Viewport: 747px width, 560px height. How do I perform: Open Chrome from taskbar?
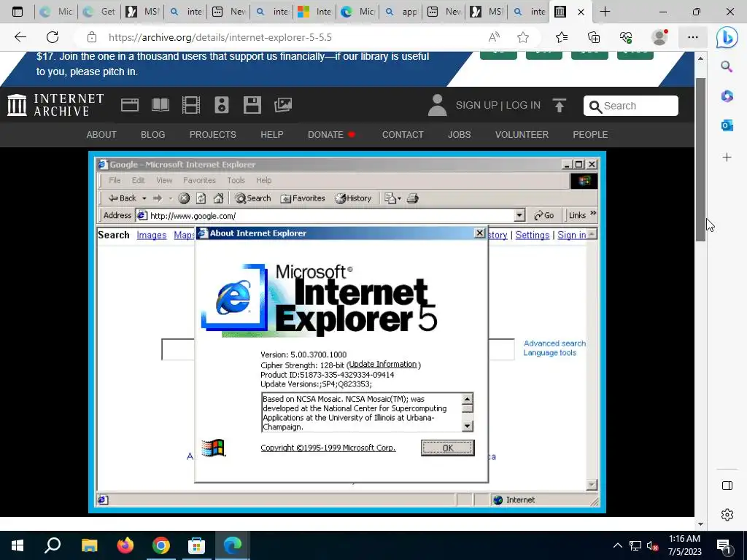tap(161, 545)
